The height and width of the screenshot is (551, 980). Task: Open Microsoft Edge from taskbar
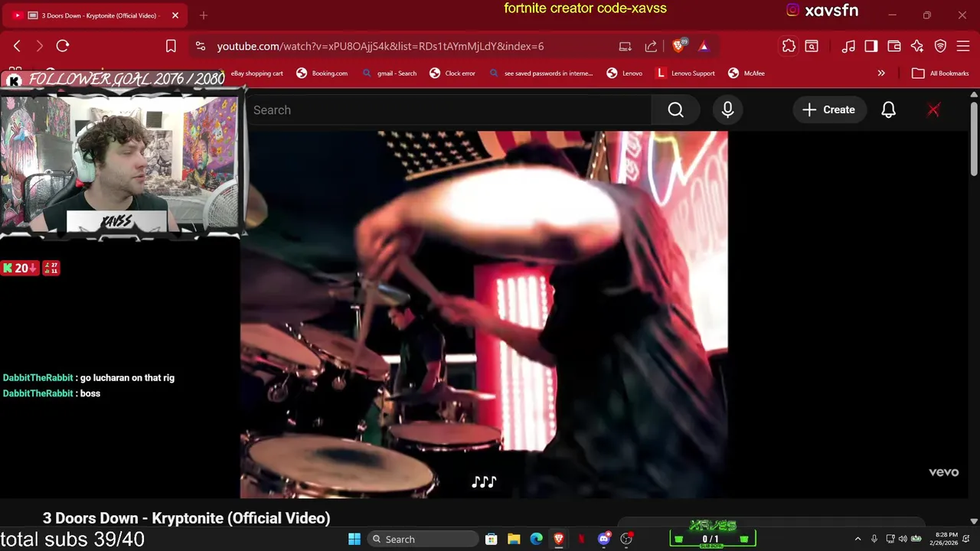point(536,539)
